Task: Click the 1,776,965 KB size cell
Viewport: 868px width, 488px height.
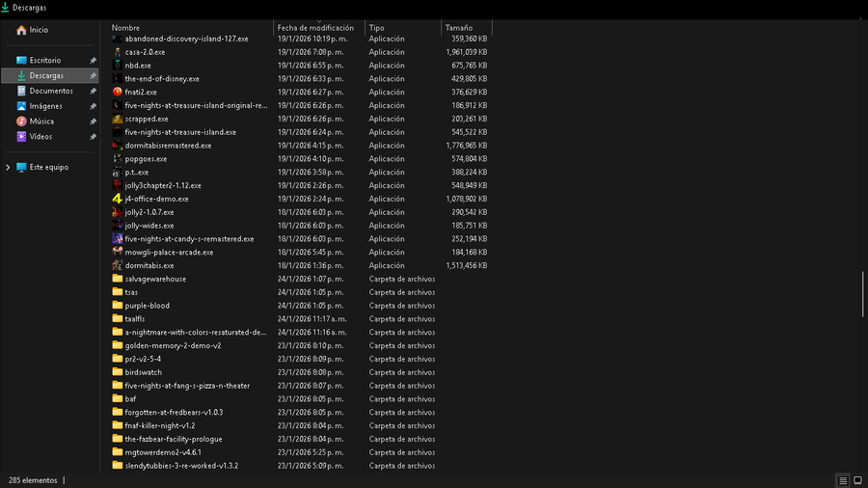Action: point(466,146)
